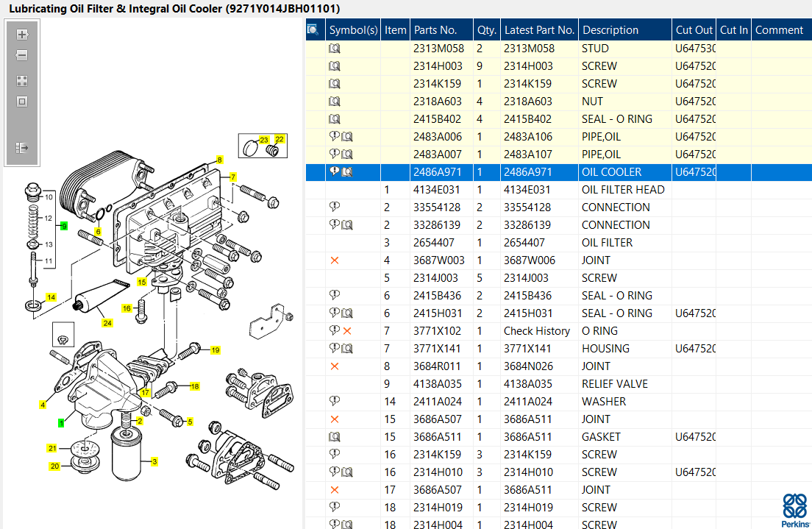Image resolution: width=812 pixels, height=529 pixels.
Task: Click callout 3 on the oil filter diagram
Action: (x=154, y=461)
